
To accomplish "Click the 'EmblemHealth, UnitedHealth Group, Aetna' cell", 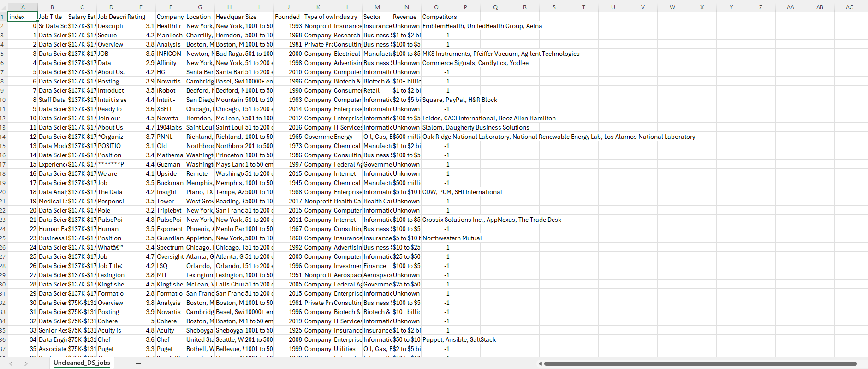I will click(482, 26).
